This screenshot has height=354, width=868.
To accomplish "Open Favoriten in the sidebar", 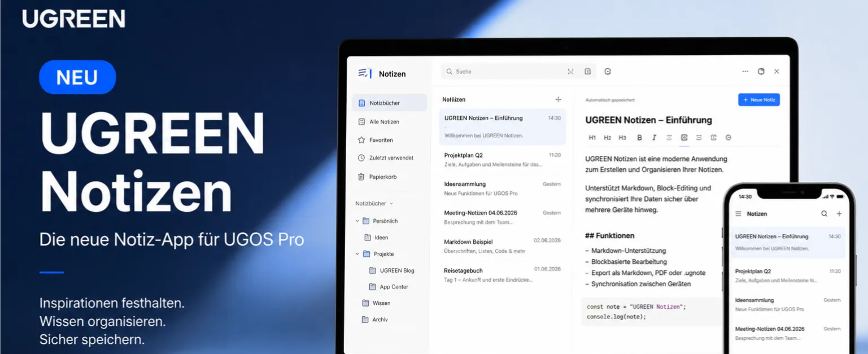I will click(x=389, y=139).
